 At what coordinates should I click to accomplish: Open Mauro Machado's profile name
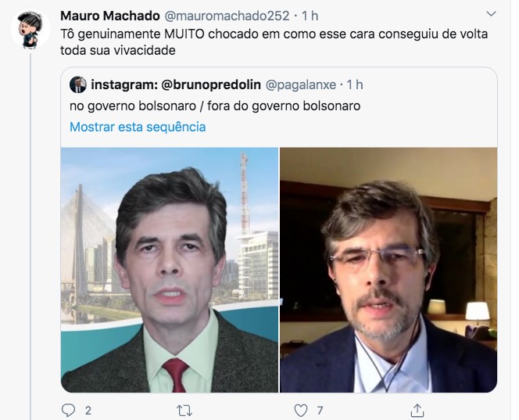(x=110, y=16)
